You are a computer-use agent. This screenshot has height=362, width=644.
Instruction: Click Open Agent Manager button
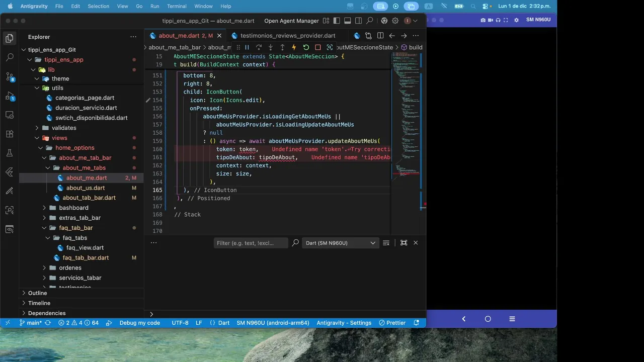click(291, 21)
